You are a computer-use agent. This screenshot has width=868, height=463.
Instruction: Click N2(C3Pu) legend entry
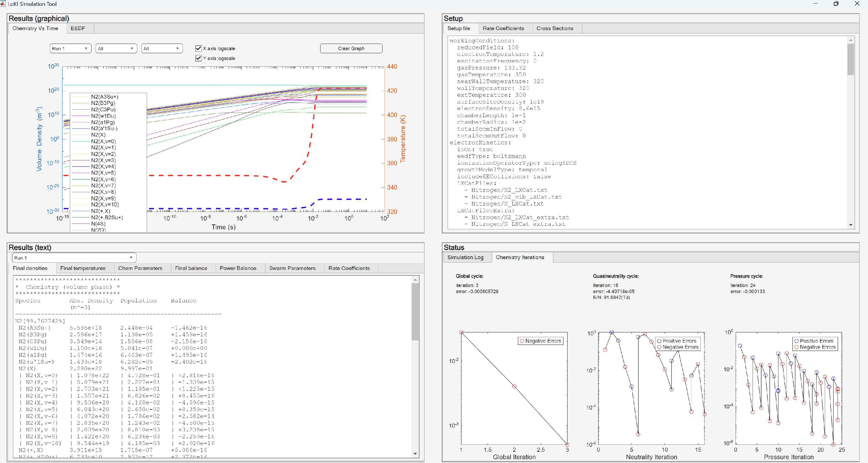pyautogui.click(x=103, y=110)
